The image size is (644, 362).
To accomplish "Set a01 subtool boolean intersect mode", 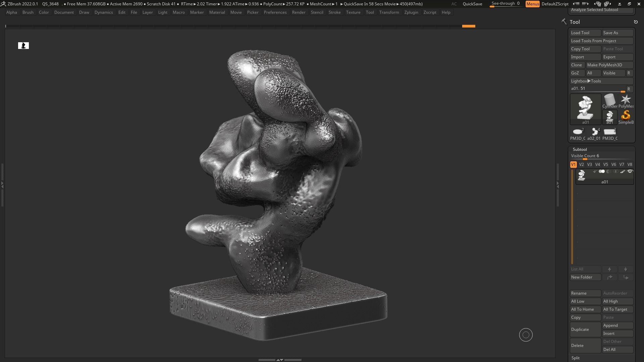I will coord(615,172).
